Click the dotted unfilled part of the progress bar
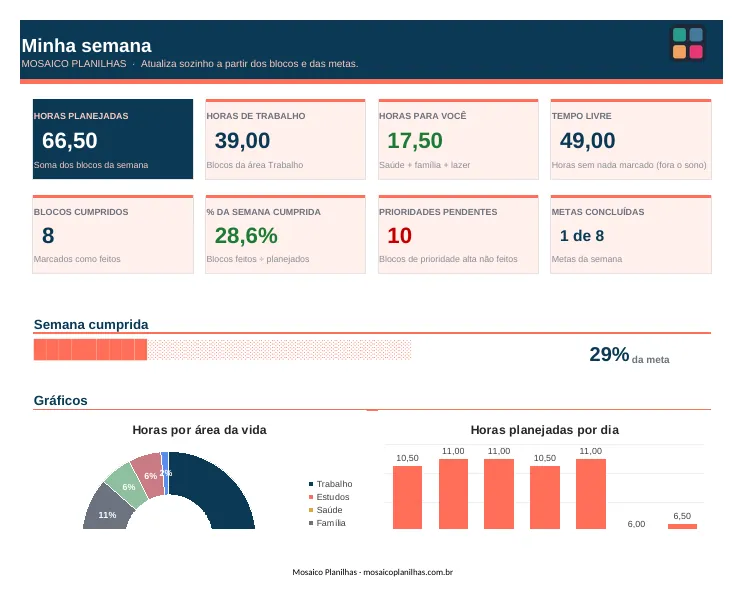This screenshot has height=597, width=743. point(279,350)
